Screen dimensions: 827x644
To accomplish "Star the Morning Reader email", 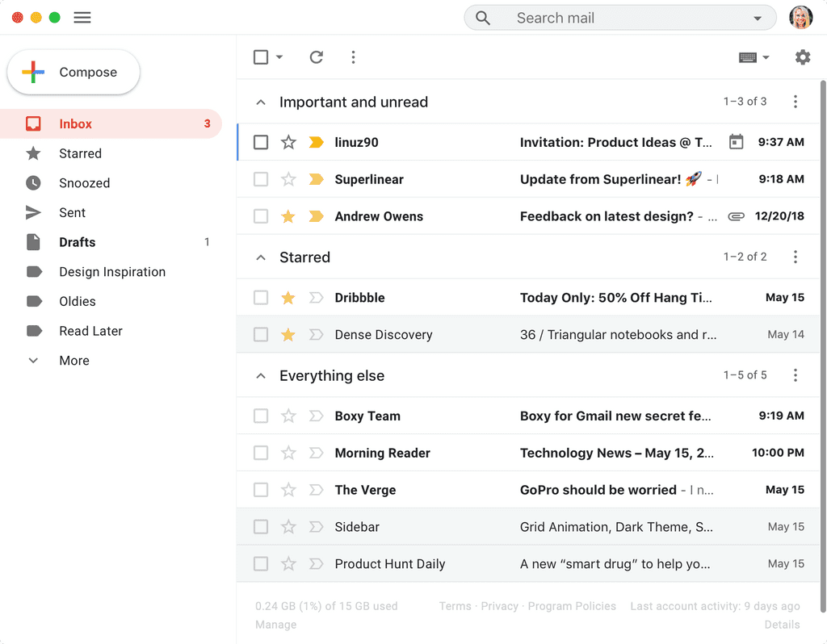I will coord(288,453).
